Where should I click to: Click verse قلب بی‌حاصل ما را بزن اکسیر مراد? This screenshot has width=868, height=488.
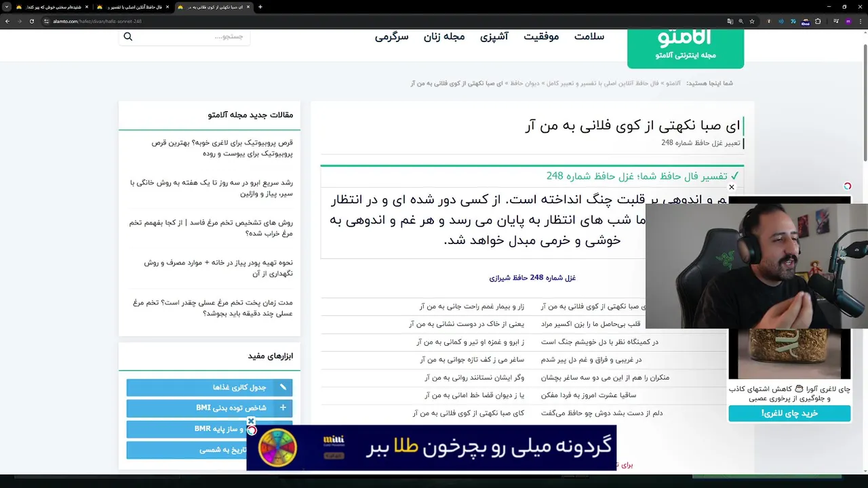coord(592,325)
